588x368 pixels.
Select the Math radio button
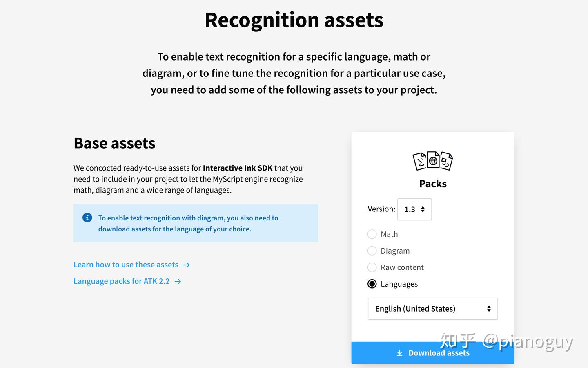372,234
